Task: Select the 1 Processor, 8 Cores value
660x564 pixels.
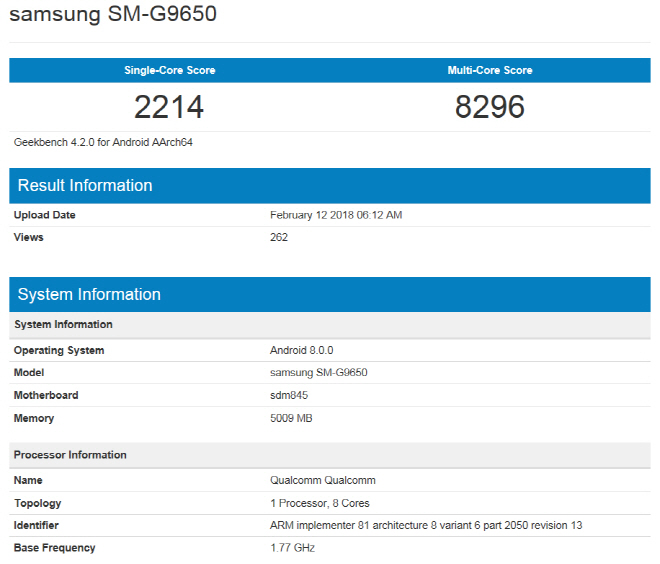Action: (x=320, y=503)
